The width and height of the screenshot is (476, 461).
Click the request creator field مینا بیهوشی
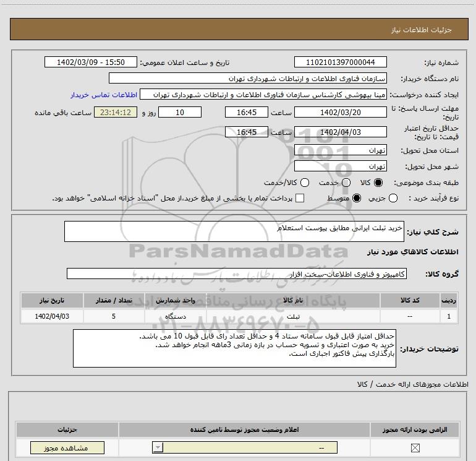click(x=263, y=95)
